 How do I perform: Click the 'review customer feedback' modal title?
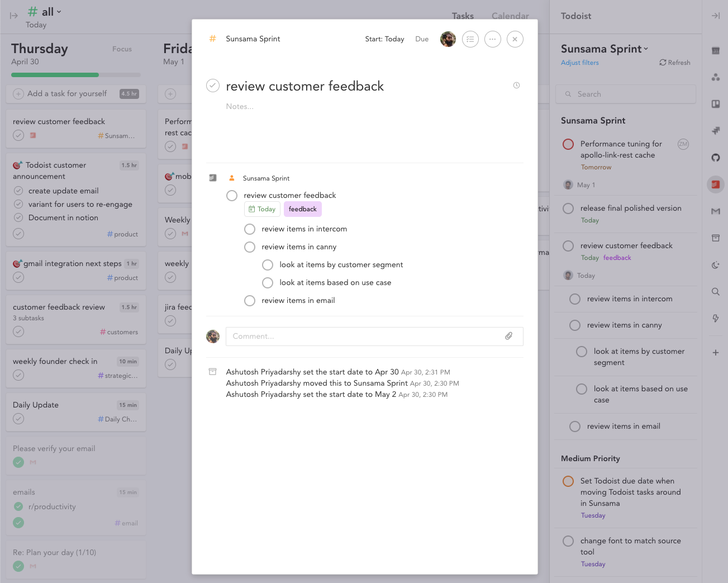click(305, 86)
